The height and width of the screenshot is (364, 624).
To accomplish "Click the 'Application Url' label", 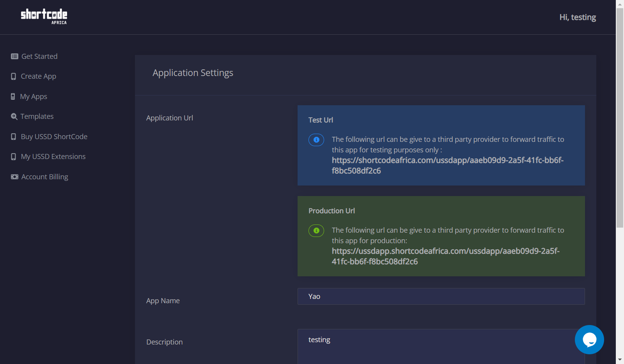I will tap(170, 118).
